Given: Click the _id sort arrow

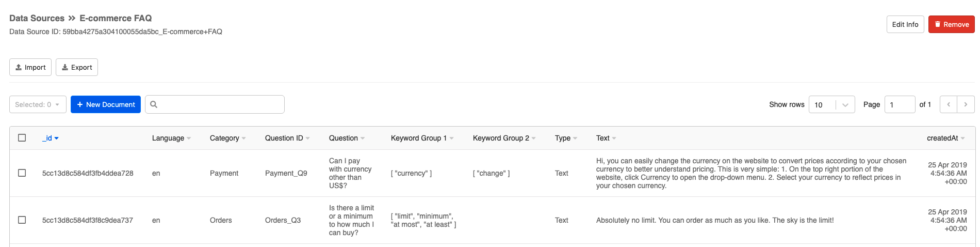Looking at the screenshot, I should (x=57, y=138).
